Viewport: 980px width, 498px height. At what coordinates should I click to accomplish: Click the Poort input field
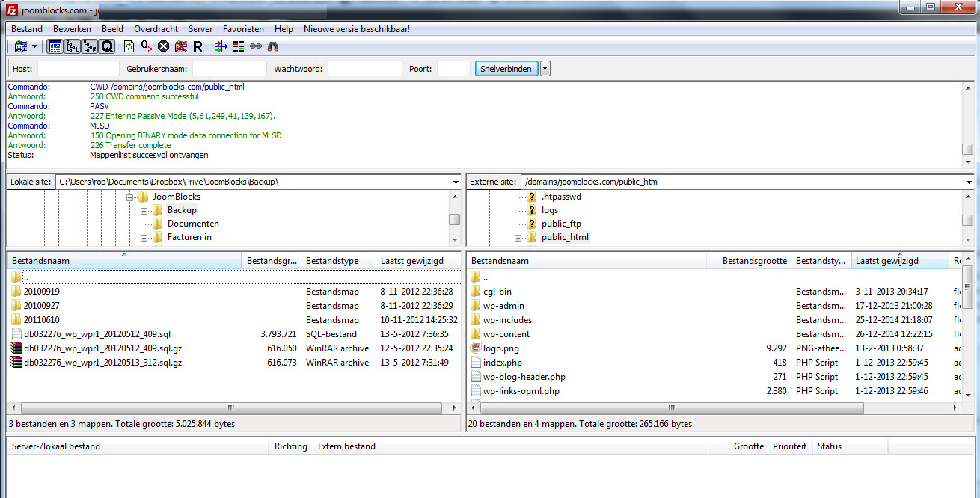click(x=453, y=69)
